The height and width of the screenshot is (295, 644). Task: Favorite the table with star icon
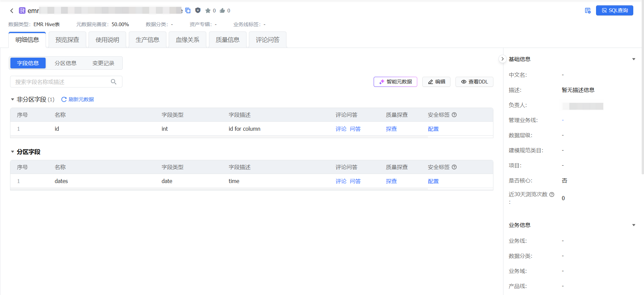point(208,10)
